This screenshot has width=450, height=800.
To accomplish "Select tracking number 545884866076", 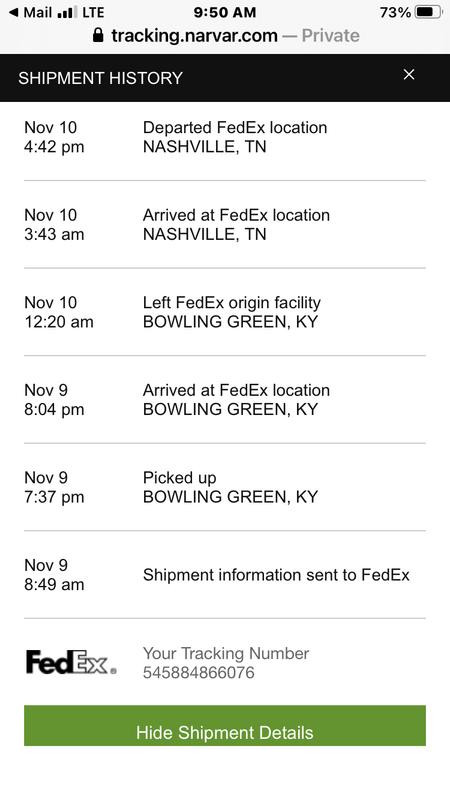I will tap(198, 672).
